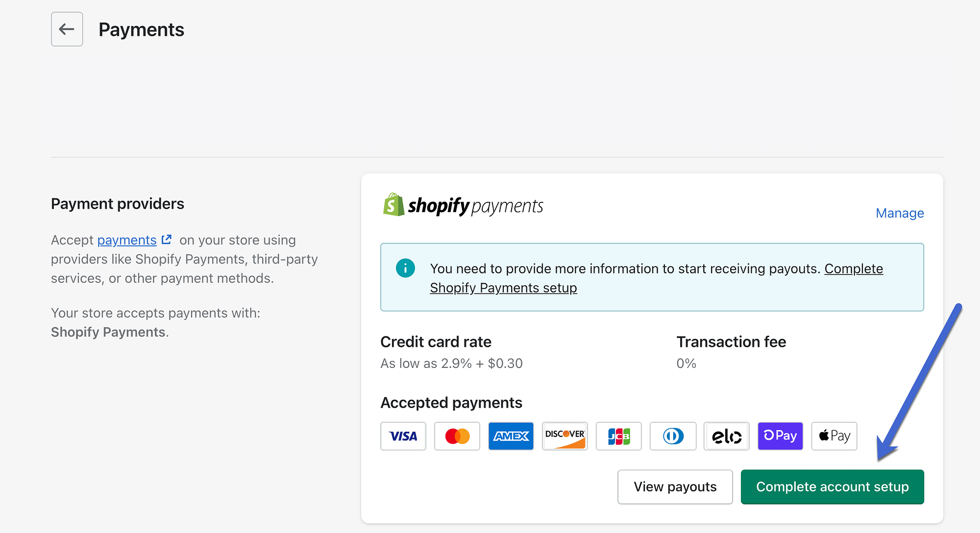Click the info icon in the payout banner
This screenshot has height=533, width=980.
click(x=405, y=268)
